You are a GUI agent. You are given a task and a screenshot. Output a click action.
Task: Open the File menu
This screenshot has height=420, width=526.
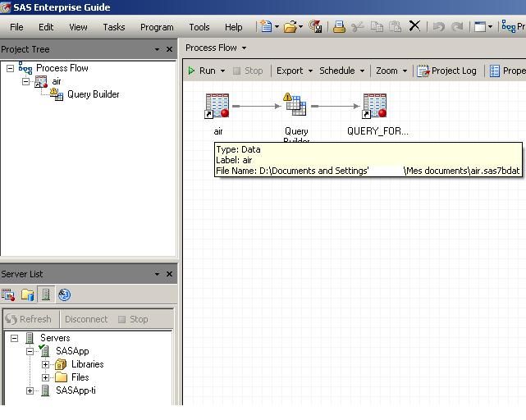(16, 27)
